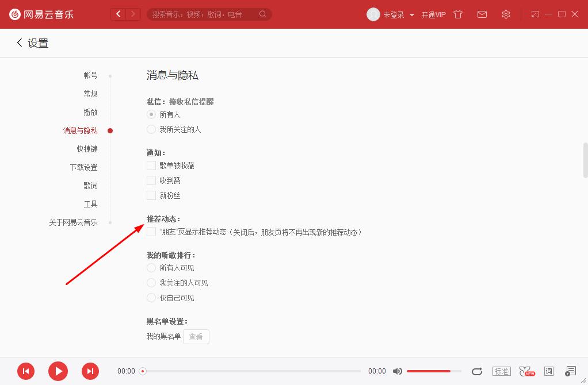Open the settings gear in the title bar

[506, 14]
